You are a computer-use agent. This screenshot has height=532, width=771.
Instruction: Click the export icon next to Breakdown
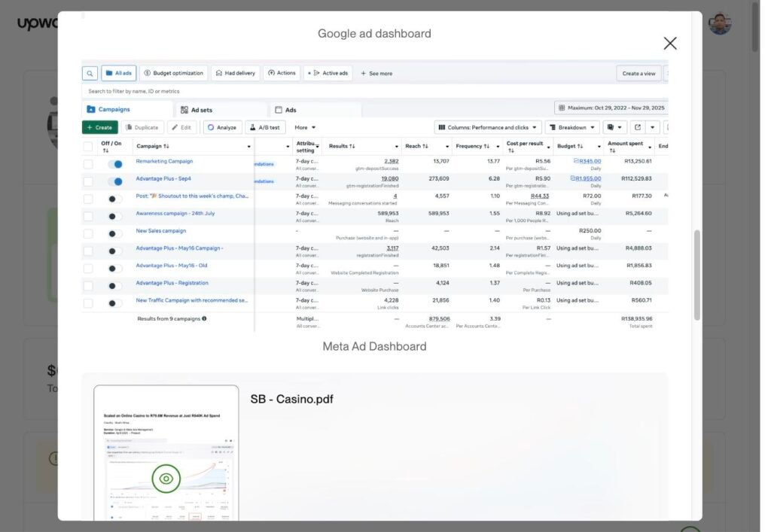coord(638,127)
